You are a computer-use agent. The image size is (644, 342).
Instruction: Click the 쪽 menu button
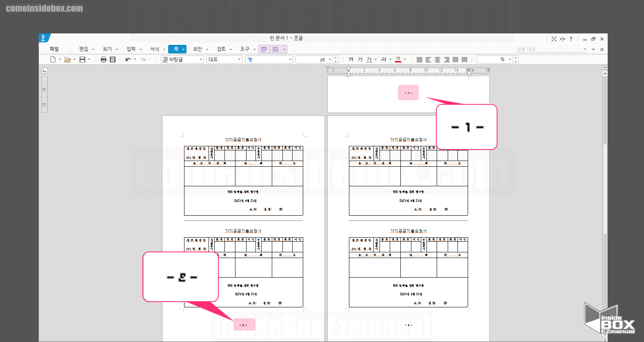(x=176, y=49)
